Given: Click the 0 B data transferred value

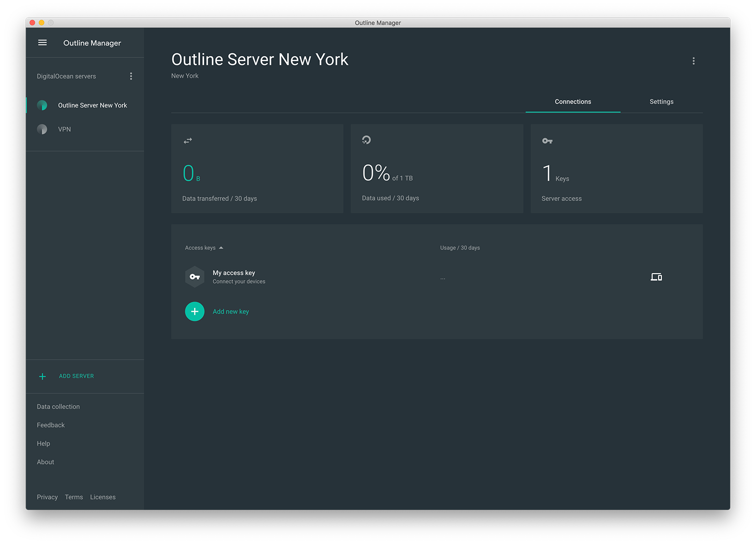Looking at the screenshot, I should (x=192, y=173).
